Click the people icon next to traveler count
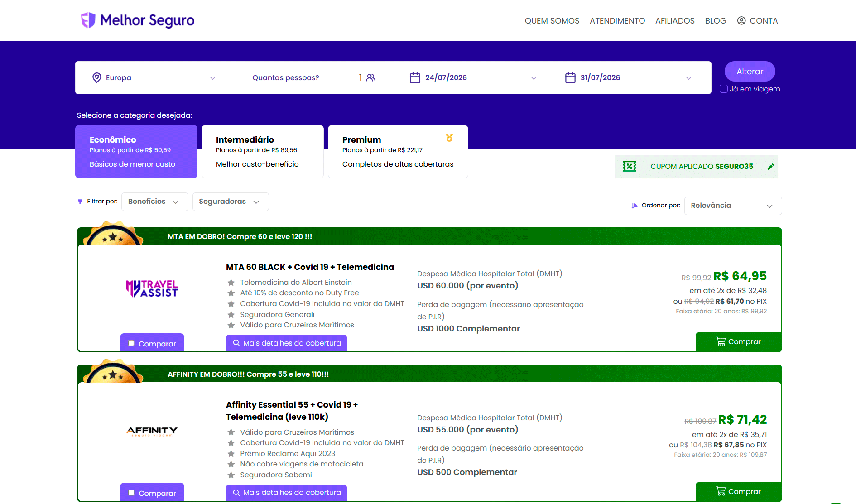 tap(371, 77)
